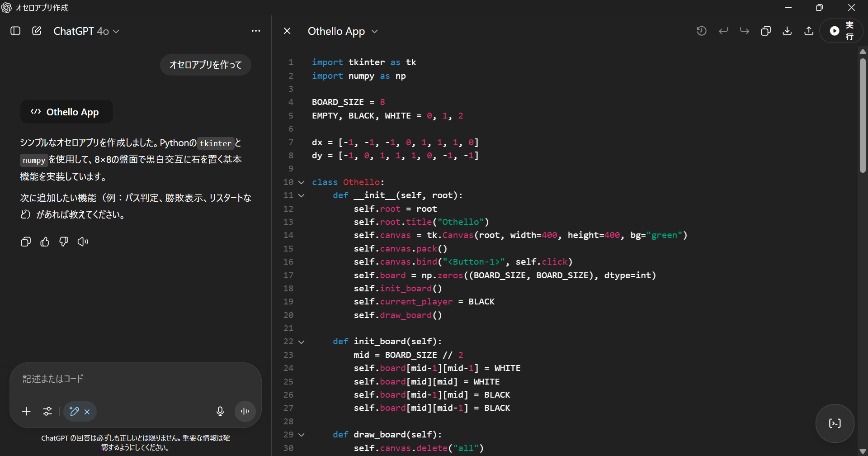
Task: Open the plus attachment menu
Action: pyautogui.click(x=26, y=411)
